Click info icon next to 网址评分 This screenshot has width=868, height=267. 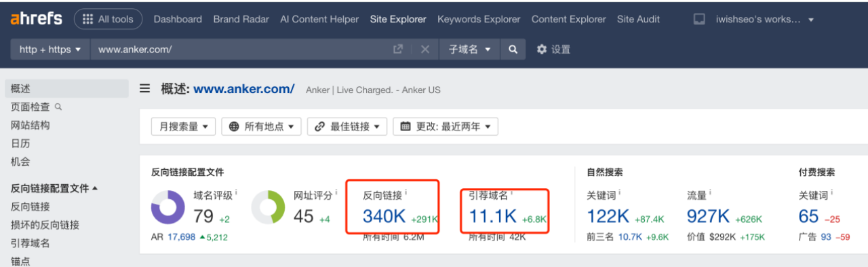[337, 193]
